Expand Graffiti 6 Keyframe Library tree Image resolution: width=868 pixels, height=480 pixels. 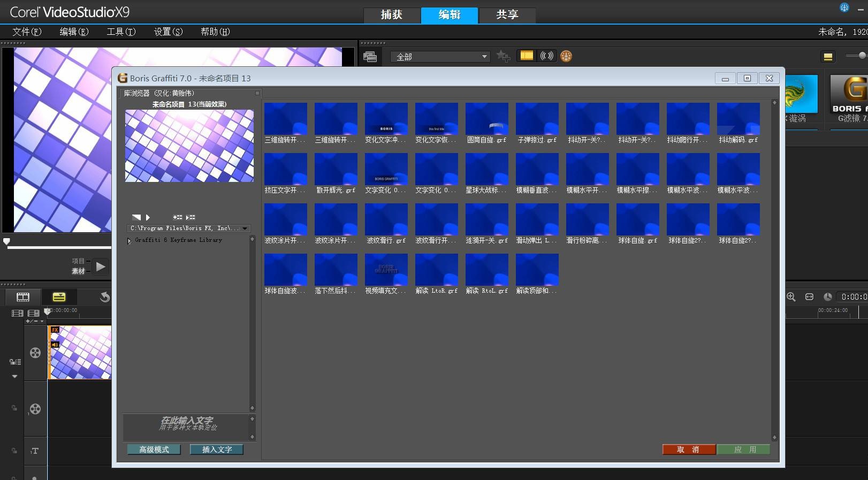129,241
